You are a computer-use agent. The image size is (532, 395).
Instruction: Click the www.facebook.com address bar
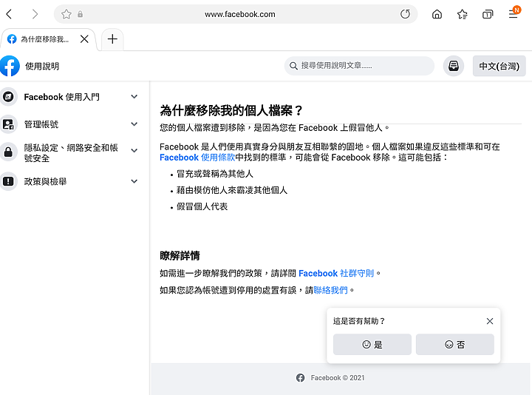236,14
